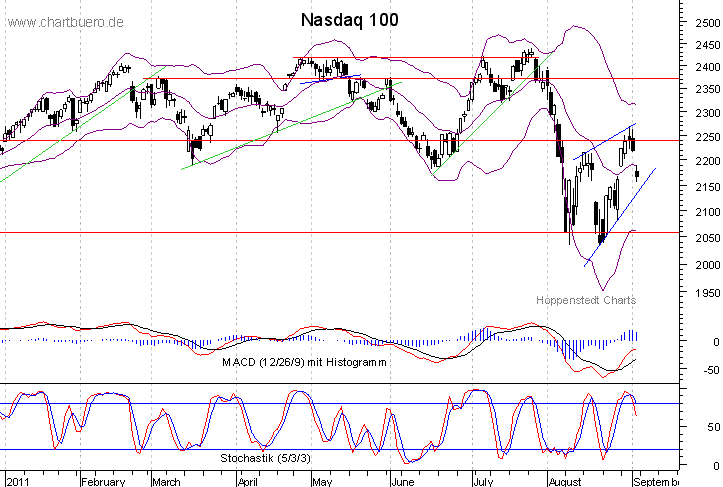Click the 2450 price axis value
723x487 pixels.
[708, 45]
